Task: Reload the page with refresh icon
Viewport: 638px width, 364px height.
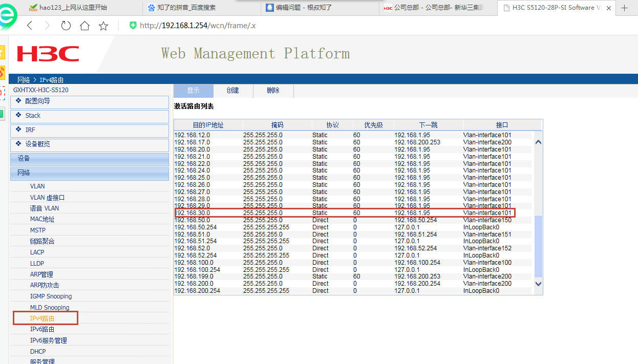Action: [x=66, y=26]
